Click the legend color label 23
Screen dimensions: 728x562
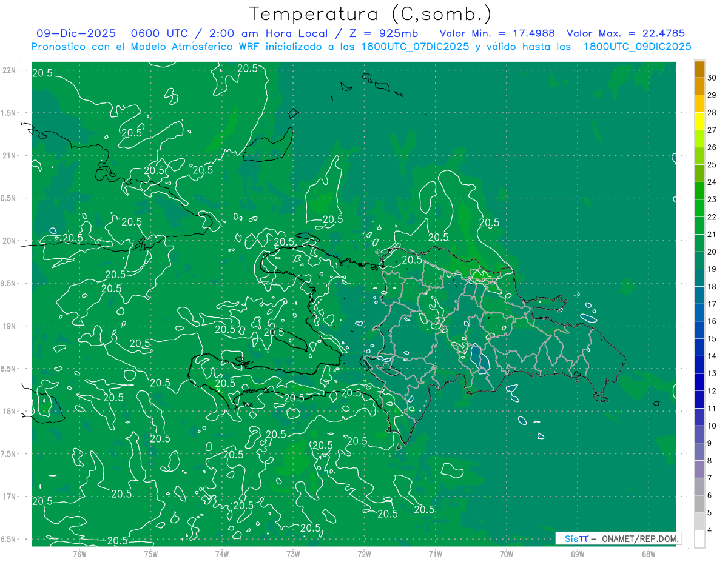712,199
